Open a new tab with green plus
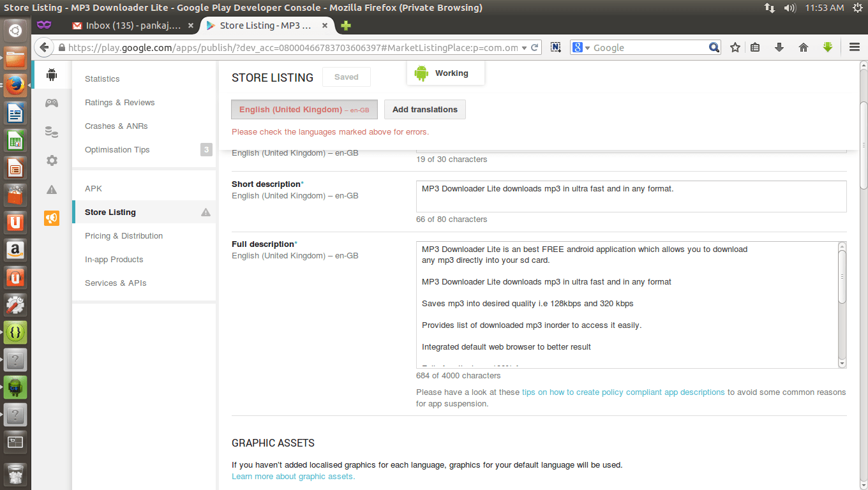 345,26
